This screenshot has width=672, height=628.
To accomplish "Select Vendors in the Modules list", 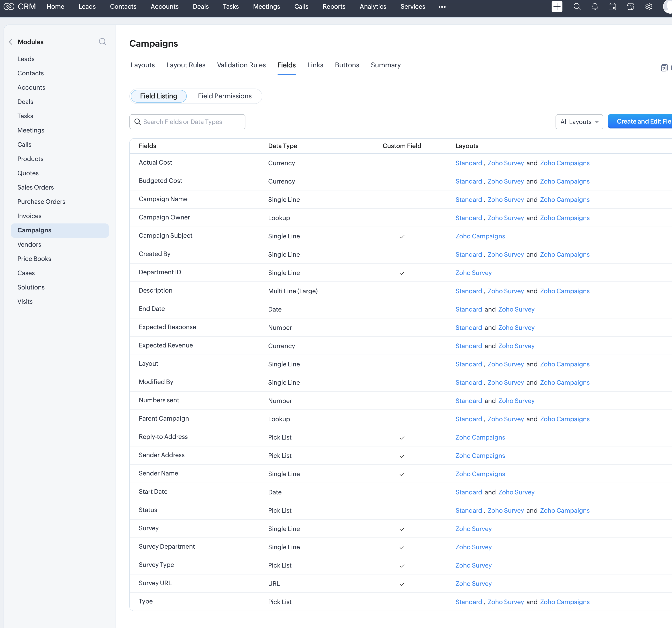I will 29,244.
